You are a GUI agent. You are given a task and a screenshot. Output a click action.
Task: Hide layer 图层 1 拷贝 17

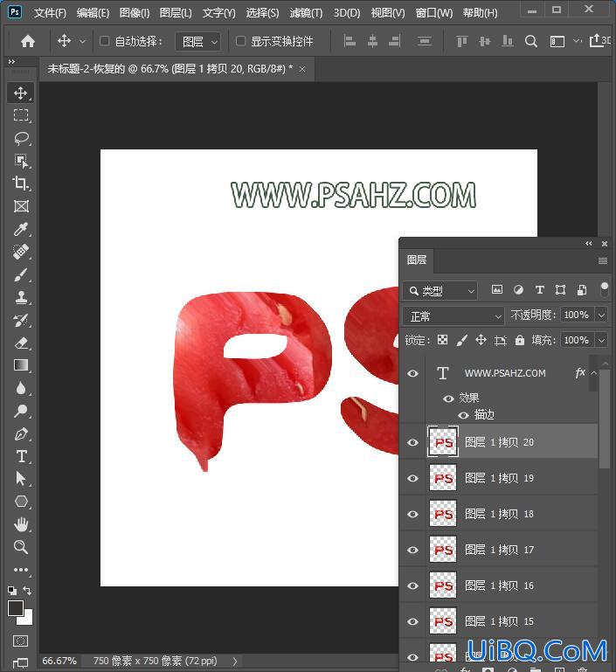[x=413, y=550]
